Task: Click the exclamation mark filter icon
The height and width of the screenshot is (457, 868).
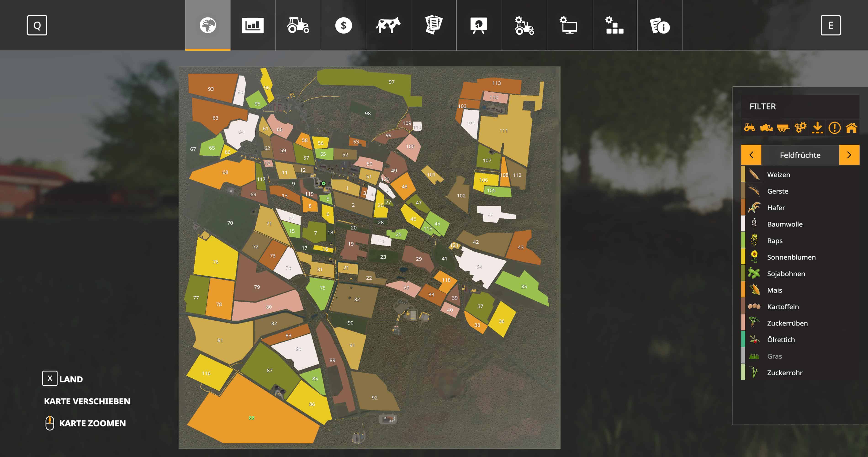Action: point(834,128)
